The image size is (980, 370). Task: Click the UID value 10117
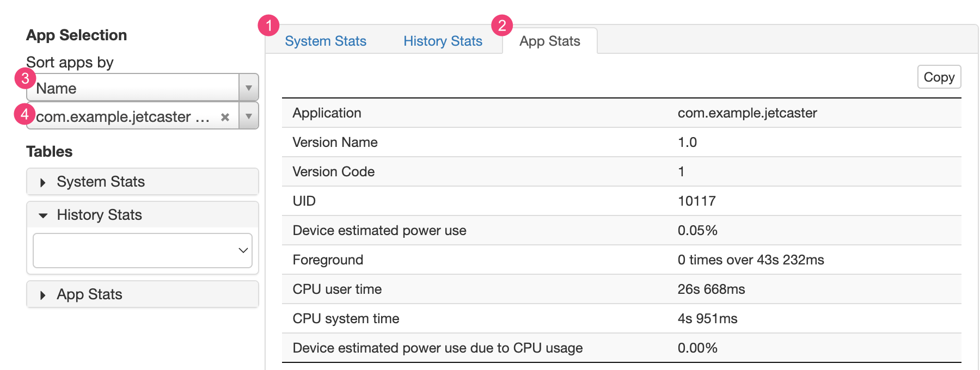pos(696,201)
